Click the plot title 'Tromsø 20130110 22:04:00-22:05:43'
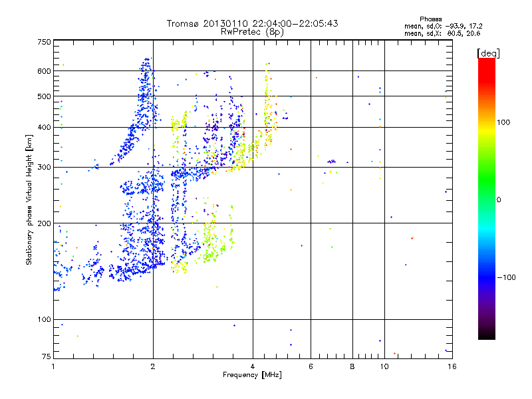 (252, 23)
